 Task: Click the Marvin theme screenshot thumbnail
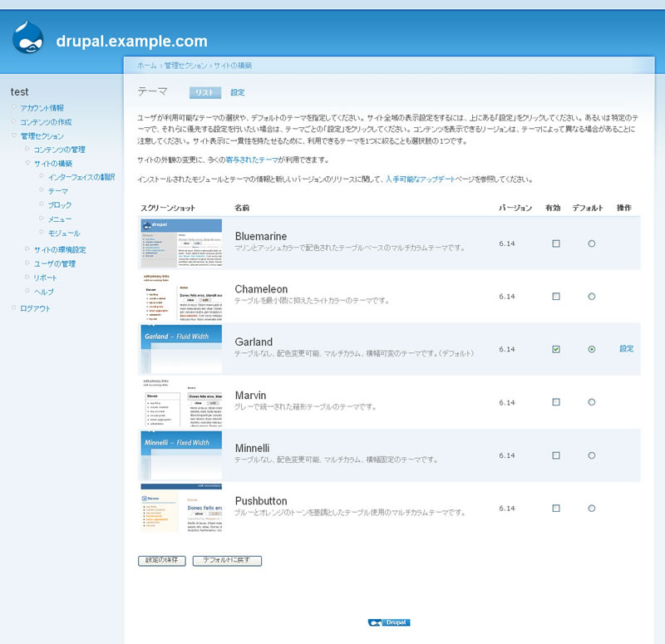click(x=181, y=402)
